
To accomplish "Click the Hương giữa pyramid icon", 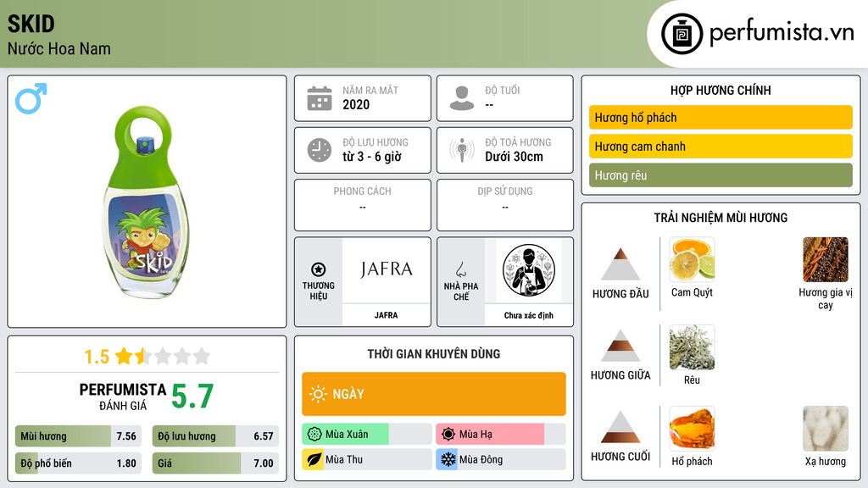I will tap(620, 346).
